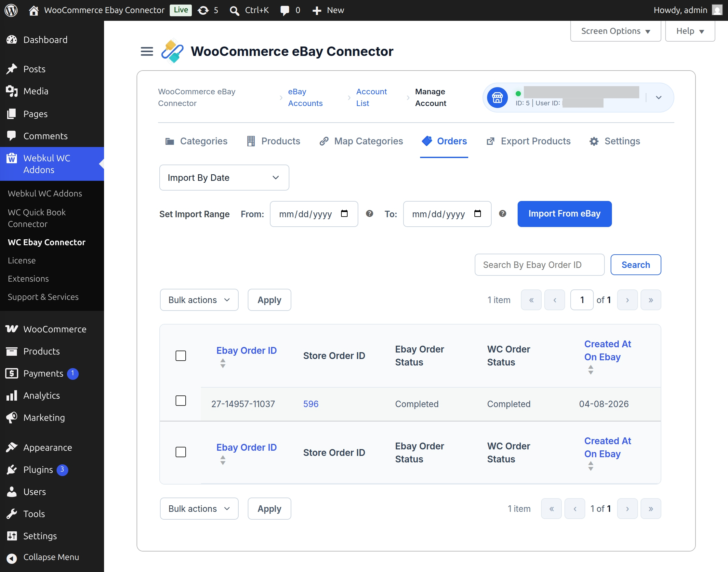Sort by Ebay Order ID arrows in header

point(223,363)
